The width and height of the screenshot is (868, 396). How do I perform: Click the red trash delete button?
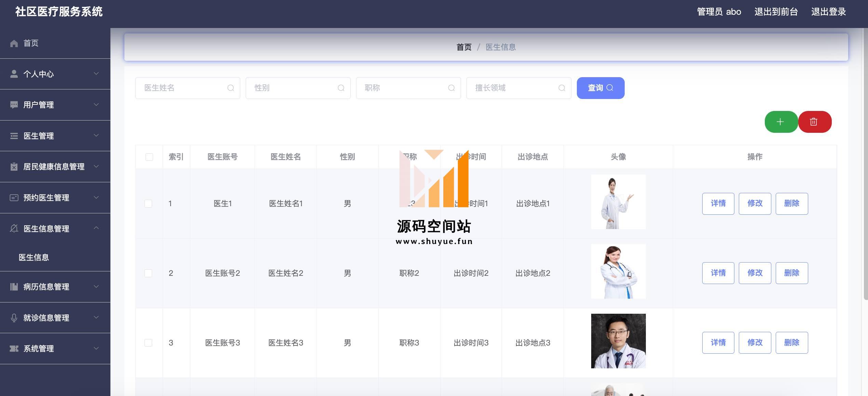click(815, 122)
